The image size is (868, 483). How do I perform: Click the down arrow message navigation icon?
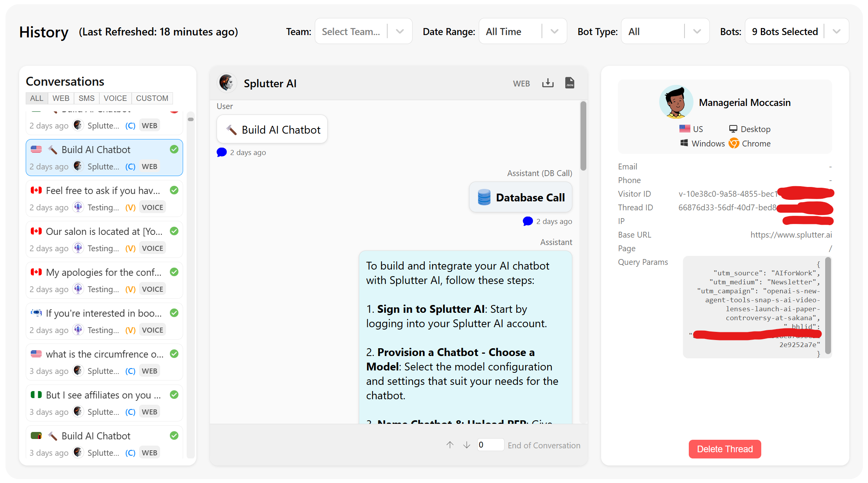coord(467,445)
